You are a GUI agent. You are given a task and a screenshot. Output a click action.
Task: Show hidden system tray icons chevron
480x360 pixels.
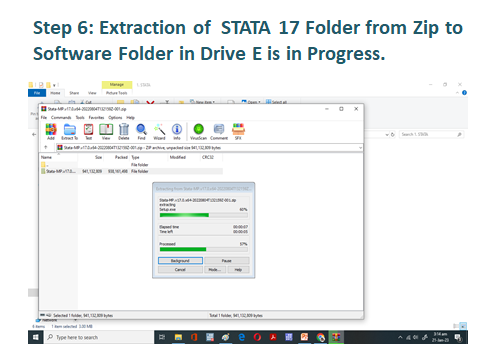[400, 338]
